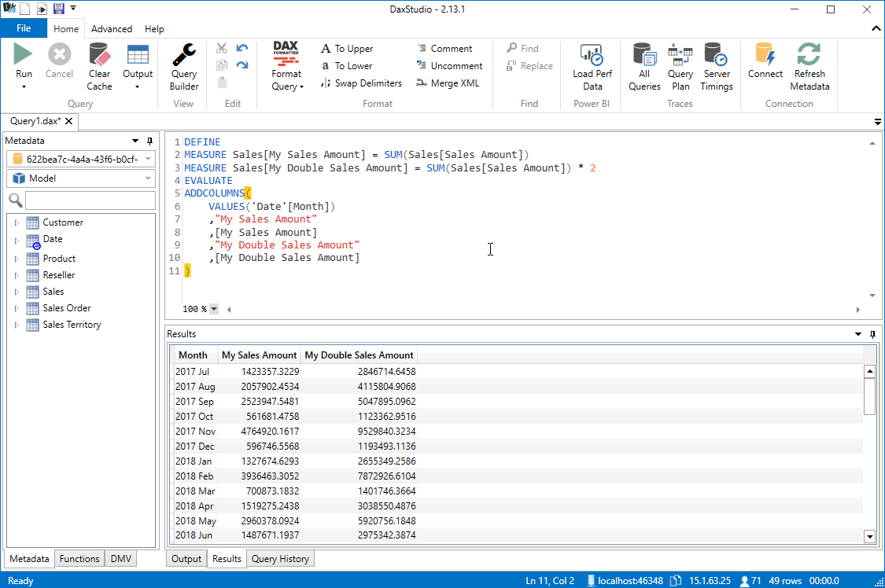
Task: Click the My Double Sales Amount header
Action: pos(359,355)
